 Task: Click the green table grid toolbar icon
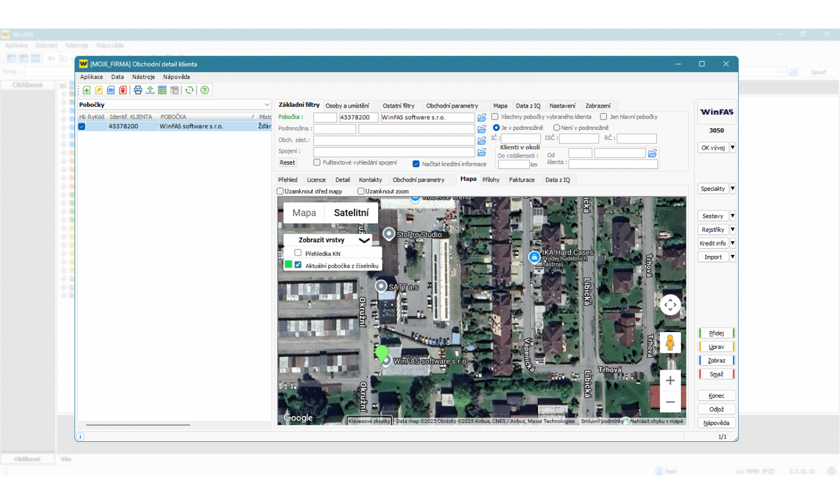(162, 90)
